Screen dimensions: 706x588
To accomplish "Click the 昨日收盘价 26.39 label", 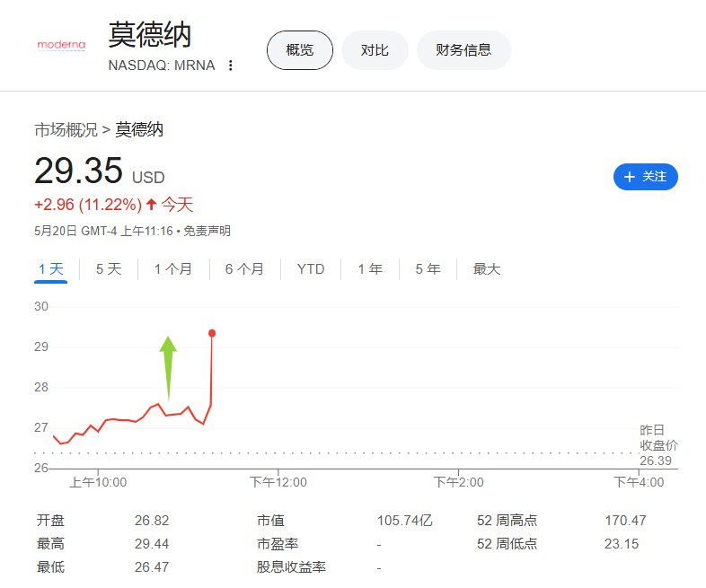I will coord(658,445).
